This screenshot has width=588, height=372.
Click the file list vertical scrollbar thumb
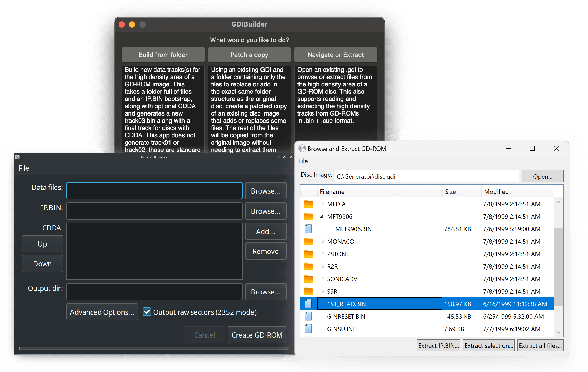(x=558, y=267)
